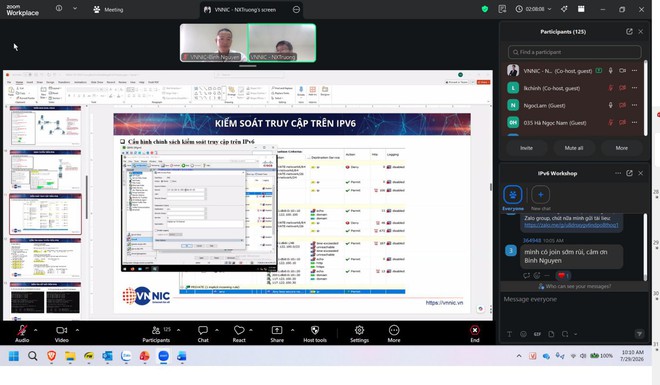Screen dimensions: 660x385
Task: Open more options for NgocLam
Action: click(x=634, y=105)
